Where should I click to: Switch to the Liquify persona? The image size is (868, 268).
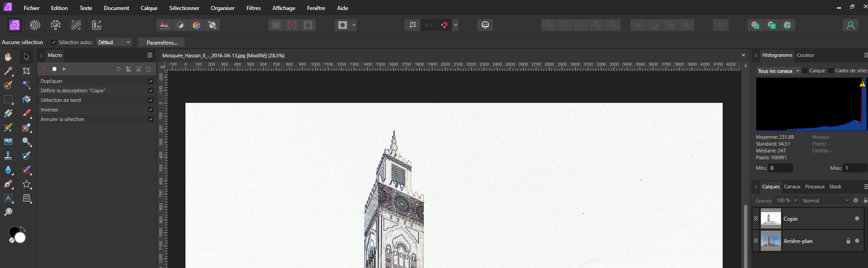click(35, 25)
